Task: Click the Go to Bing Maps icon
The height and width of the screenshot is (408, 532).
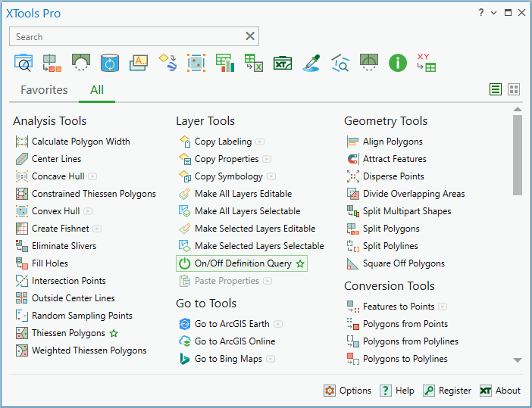Action: 185,359
